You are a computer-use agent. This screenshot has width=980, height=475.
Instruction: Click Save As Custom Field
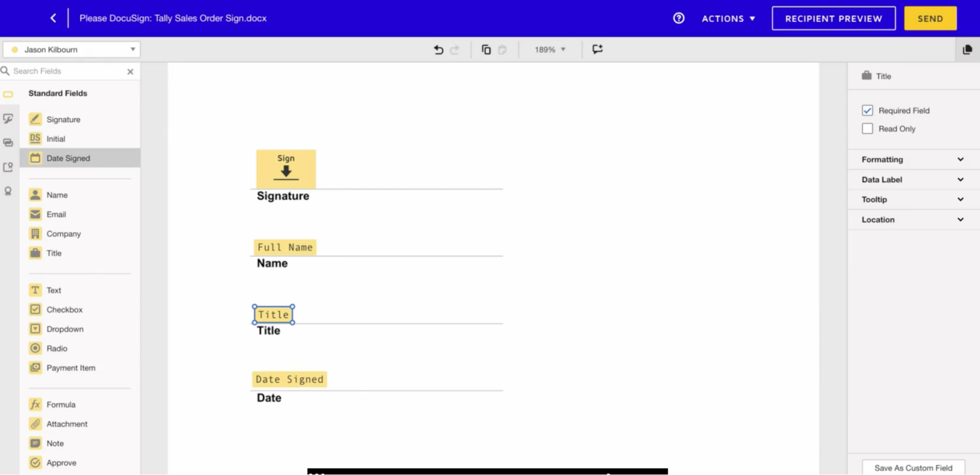pos(913,468)
